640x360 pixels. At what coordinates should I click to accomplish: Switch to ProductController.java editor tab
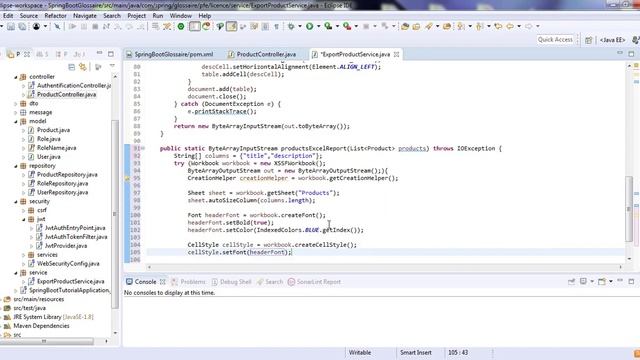tap(262, 54)
